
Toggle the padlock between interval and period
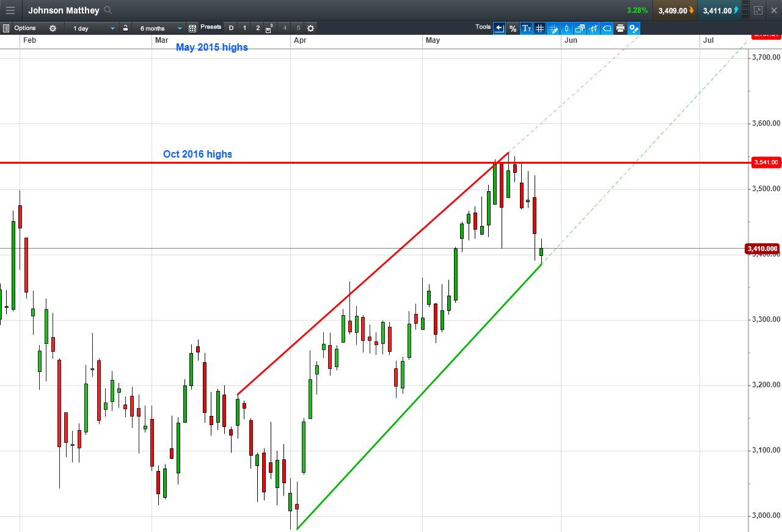125,28
